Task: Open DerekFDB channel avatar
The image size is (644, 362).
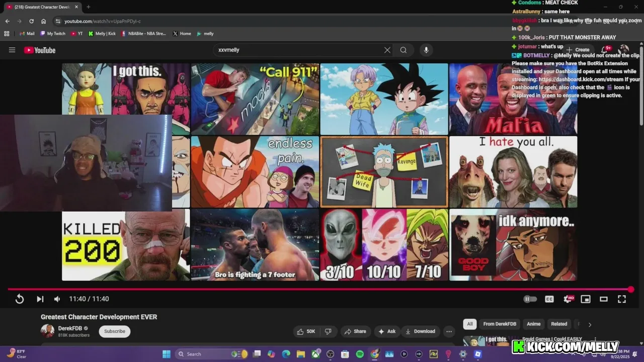Action: (47, 331)
